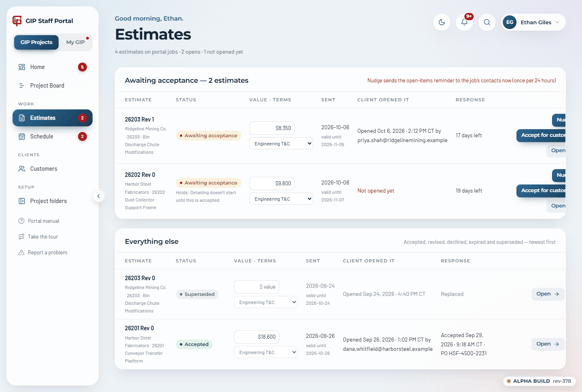Open search magnifier icon
The image size is (582, 392).
[x=487, y=22]
